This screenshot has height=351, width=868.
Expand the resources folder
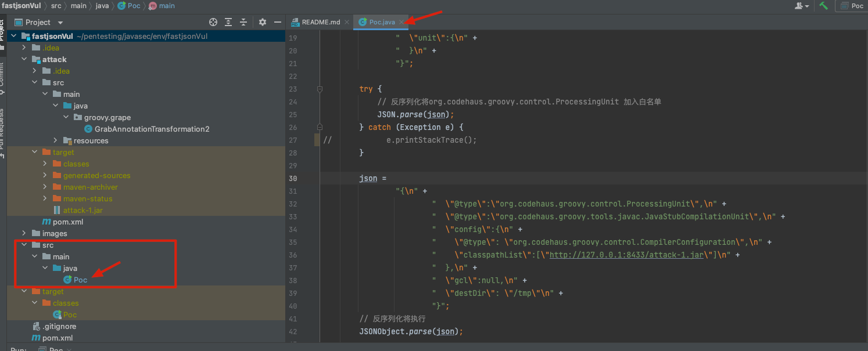pyautogui.click(x=55, y=140)
